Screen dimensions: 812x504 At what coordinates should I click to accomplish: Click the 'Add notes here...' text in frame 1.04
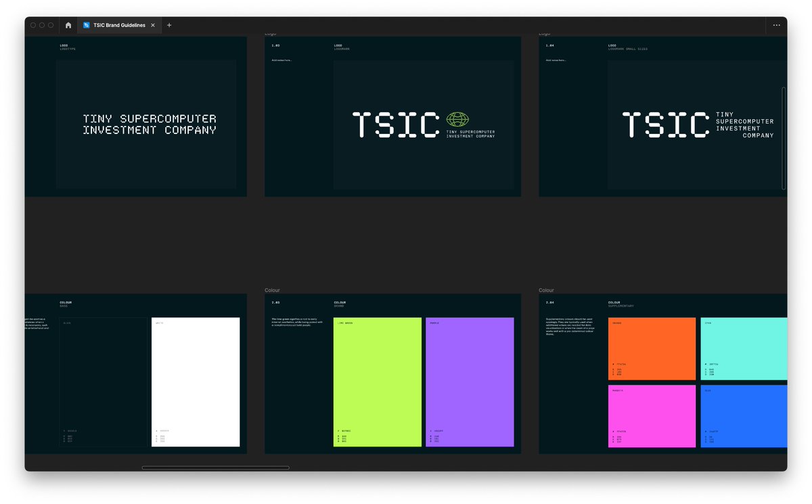(556, 60)
